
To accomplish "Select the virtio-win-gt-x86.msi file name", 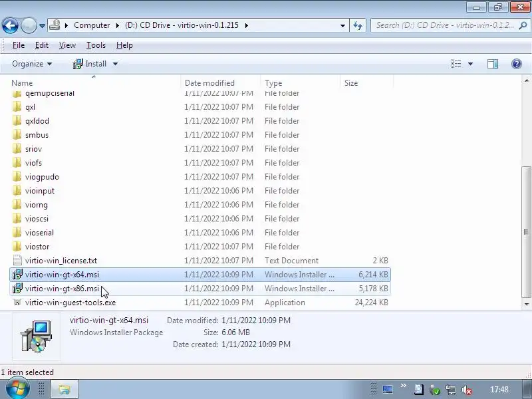I will 62,289.
